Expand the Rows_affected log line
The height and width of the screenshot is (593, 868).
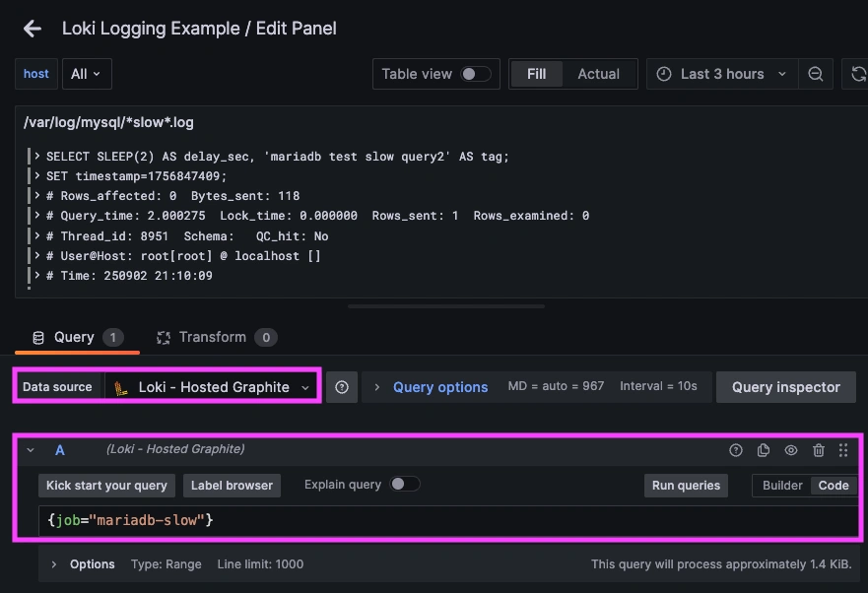coord(37,195)
